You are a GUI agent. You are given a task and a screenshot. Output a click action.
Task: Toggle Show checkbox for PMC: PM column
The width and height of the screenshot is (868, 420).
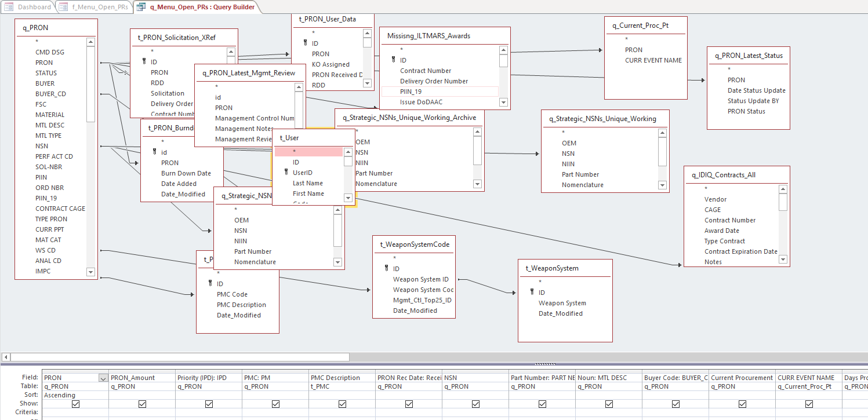[275, 404]
